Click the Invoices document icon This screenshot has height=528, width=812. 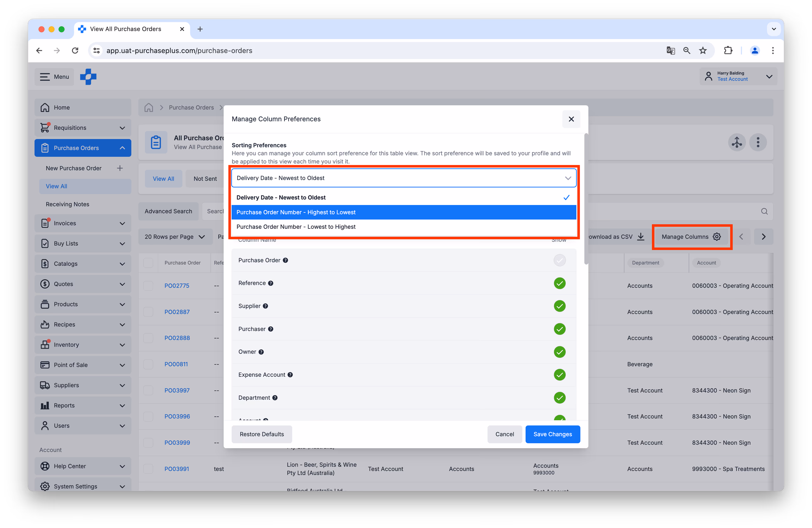click(x=45, y=223)
